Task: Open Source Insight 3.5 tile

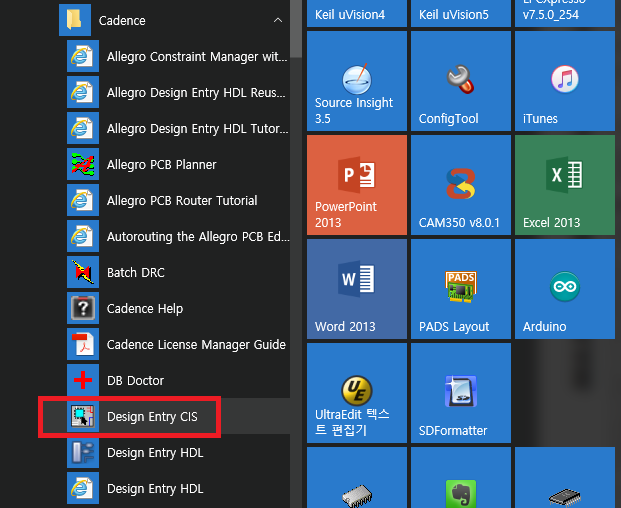Action: click(x=357, y=81)
